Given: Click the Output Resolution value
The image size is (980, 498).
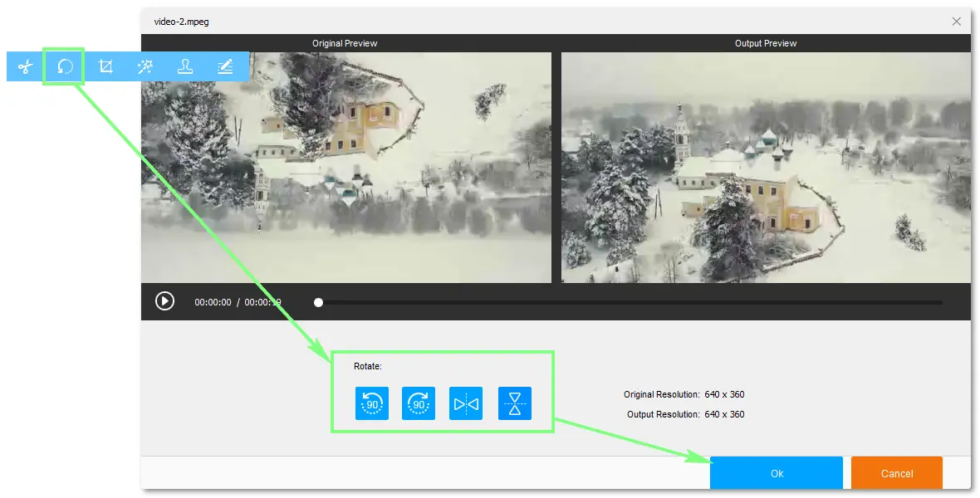Looking at the screenshot, I should pos(724,414).
